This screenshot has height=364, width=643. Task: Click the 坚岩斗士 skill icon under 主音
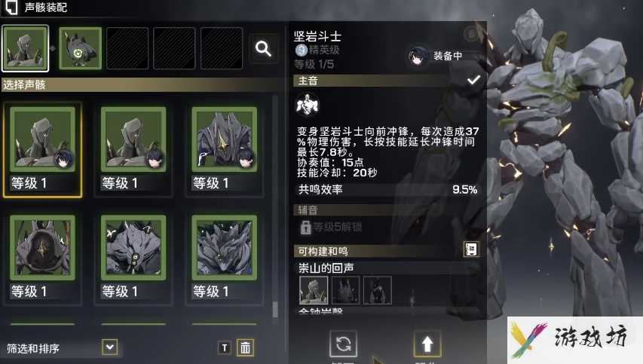tap(307, 105)
